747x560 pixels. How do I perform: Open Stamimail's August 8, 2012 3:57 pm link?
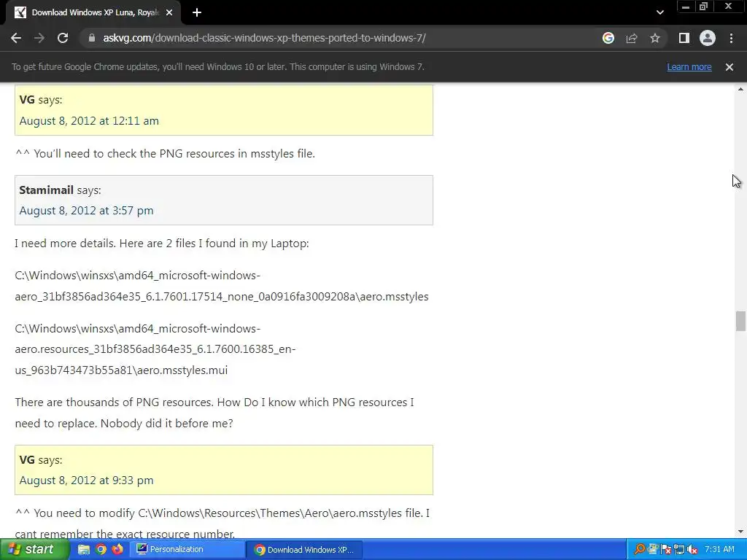[86, 211]
